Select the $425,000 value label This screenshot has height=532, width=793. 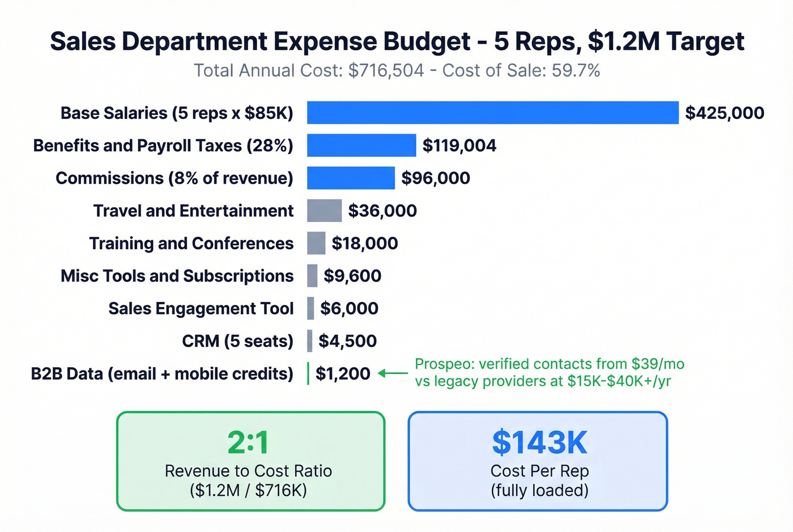(x=725, y=113)
